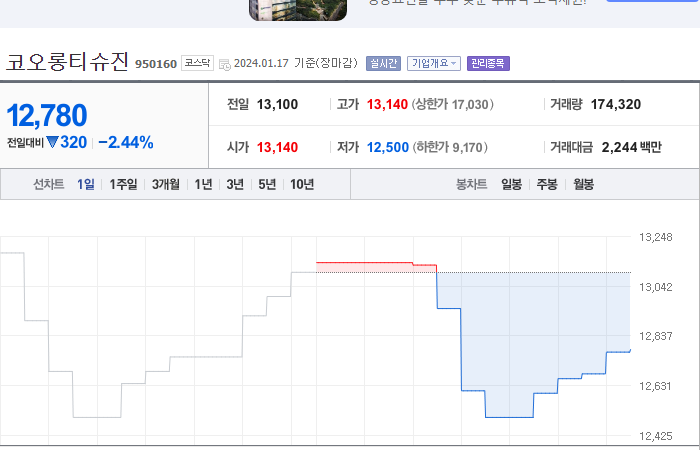The image size is (700, 450).
Task: Click the date 2024.01.17 기준(장마감)
Action: (296, 63)
